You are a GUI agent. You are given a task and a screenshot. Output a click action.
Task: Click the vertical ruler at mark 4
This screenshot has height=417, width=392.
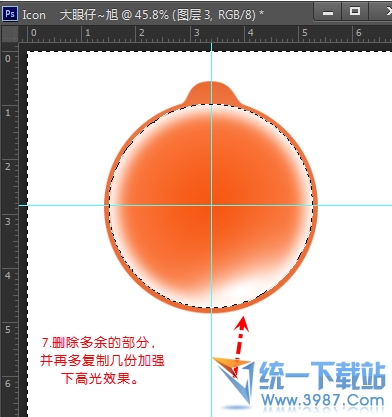point(8,275)
